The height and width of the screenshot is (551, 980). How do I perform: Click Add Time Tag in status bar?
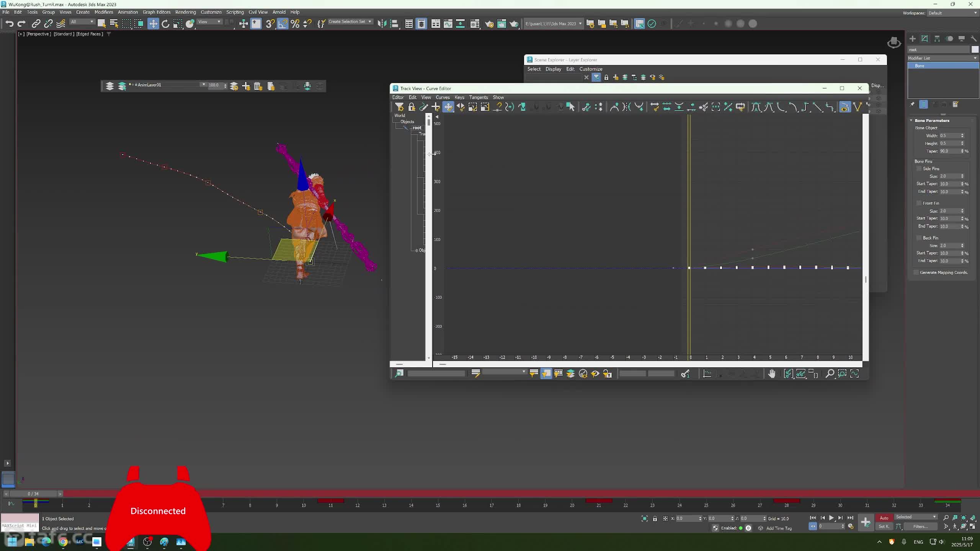tap(779, 528)
